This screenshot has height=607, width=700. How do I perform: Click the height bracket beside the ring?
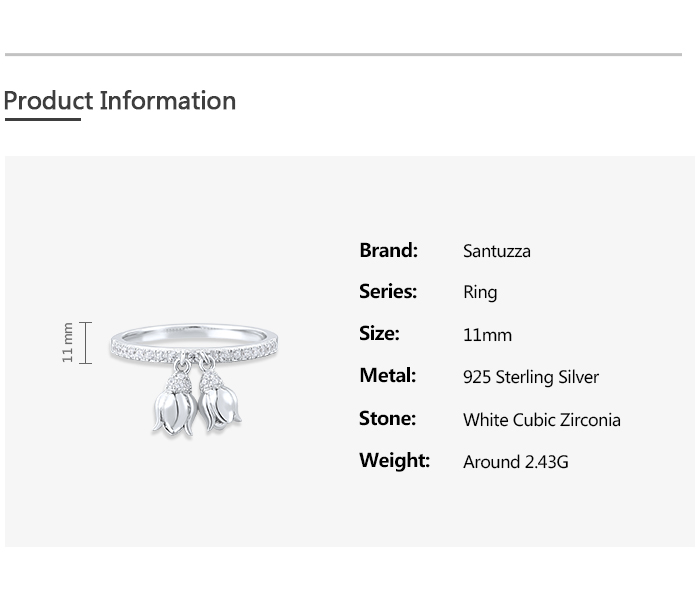click(86, 343)
